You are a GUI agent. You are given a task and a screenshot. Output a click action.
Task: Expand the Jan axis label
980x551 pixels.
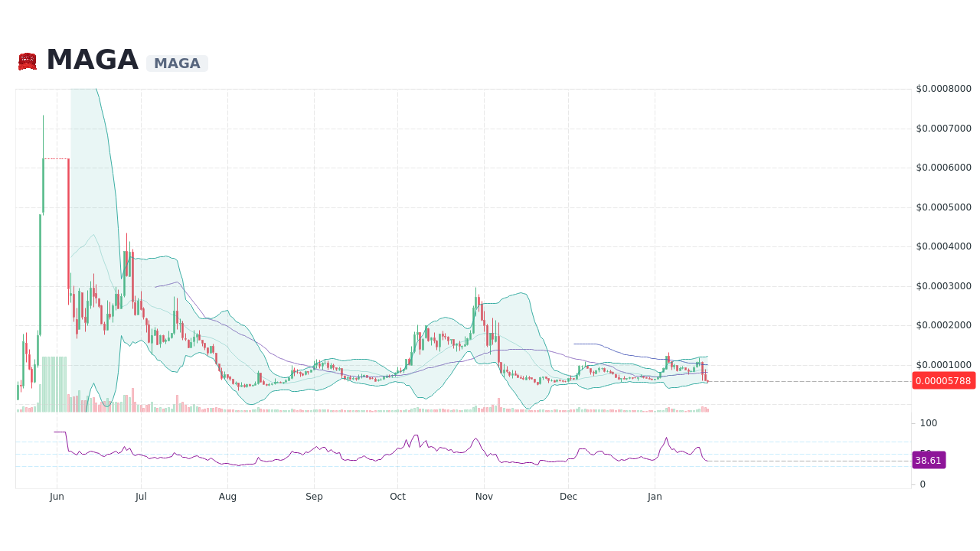point(655,496)
